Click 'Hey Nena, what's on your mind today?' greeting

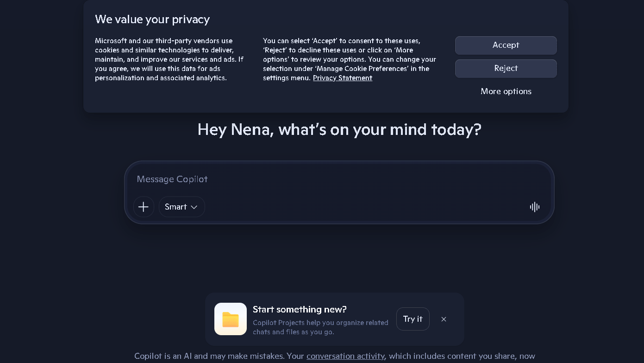tap(339, 129)
